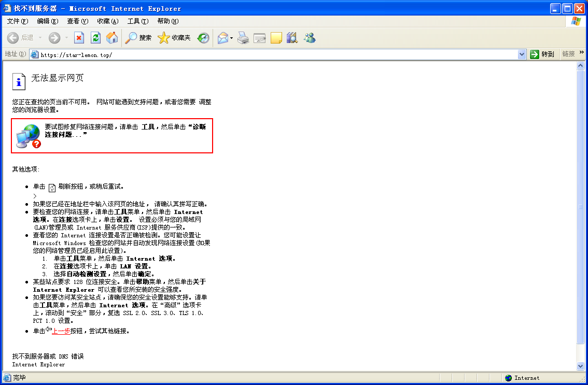This screenshot has height=385, width=588.
Task: Click the scrollbar down arrow
Action: point(581,366)
